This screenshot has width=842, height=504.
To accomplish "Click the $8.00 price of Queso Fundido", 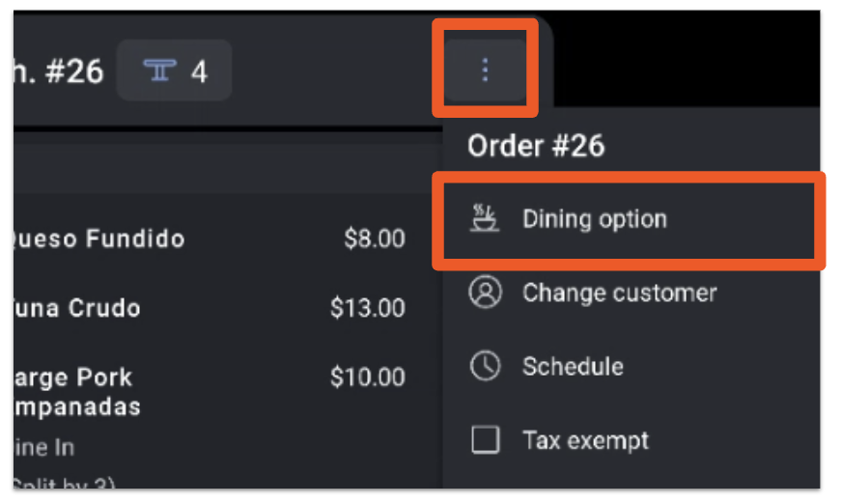I will click(374, 238).
